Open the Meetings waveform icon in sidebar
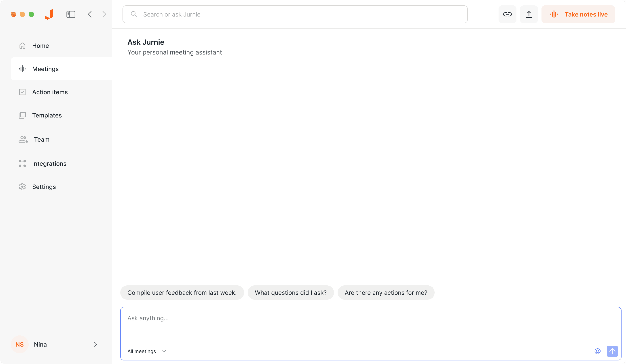626x364 pixels. 22,69
